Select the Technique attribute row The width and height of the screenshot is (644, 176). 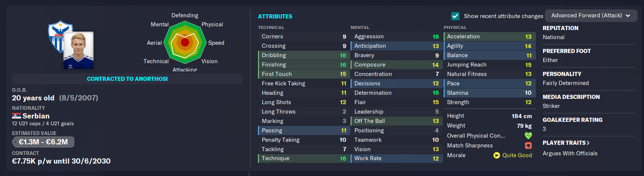point(304,158)
